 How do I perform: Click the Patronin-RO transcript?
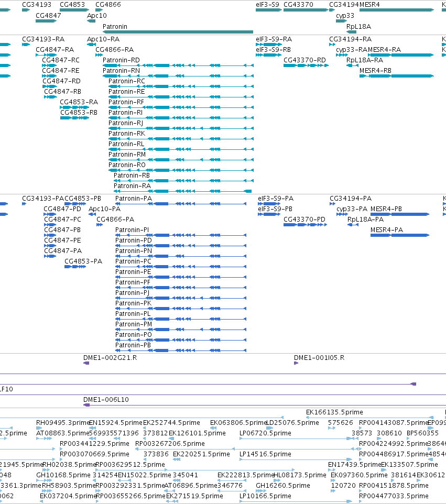point(181,170)
